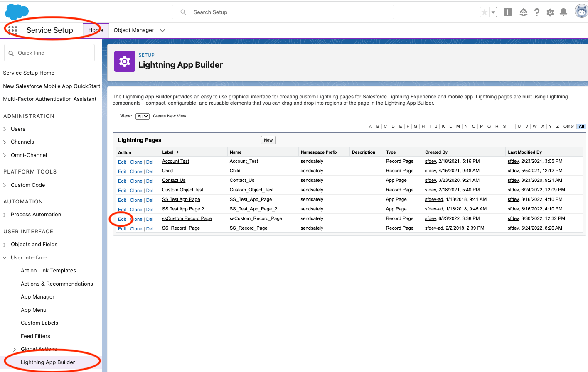Image resolution: width=588 pixels, height=372 pixels.
Task: Clone the SS_Record_Page row
Action: tap(136, 229)
